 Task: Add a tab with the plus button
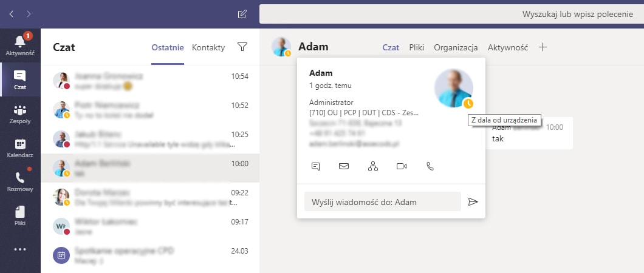click(x=543, y=47)
